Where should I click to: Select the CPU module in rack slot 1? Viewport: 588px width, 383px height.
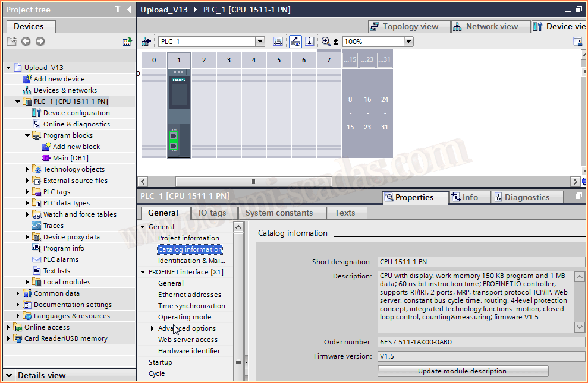(x=179, y=113)
